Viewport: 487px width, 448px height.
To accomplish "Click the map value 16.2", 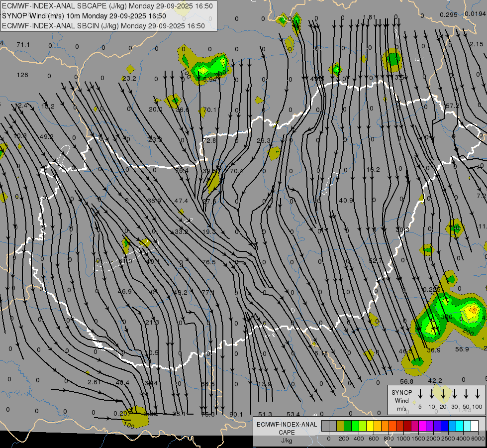I will point(373,169).
